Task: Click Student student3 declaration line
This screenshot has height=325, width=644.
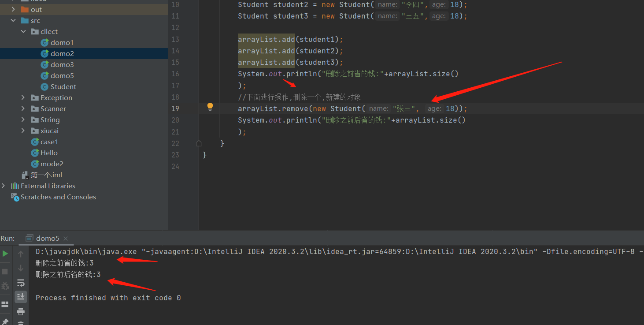Action: [352, 16]
